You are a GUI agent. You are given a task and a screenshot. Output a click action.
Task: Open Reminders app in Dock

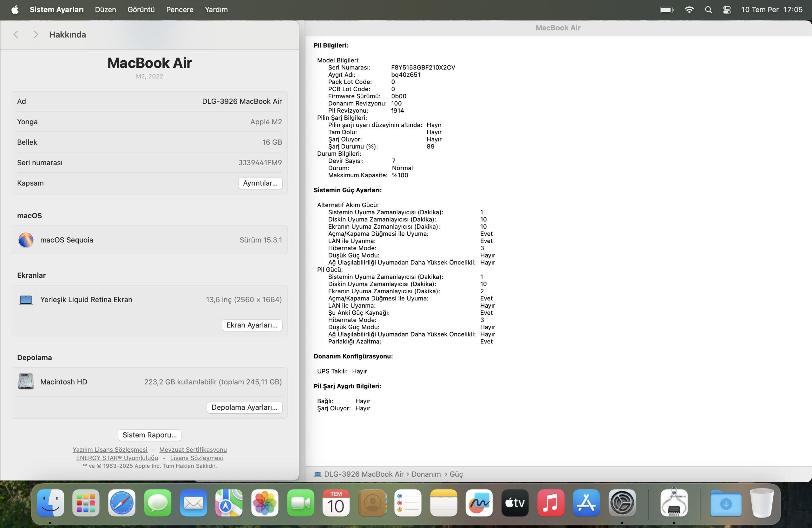[407, 503]
